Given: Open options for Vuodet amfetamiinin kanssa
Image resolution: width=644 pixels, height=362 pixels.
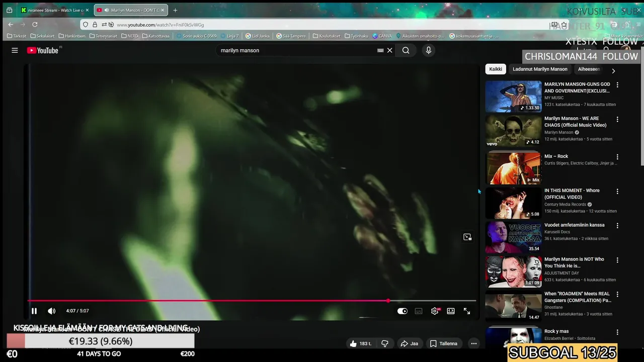Looking at the screenshot, I should pyautogui.click(x=617, y=226).
